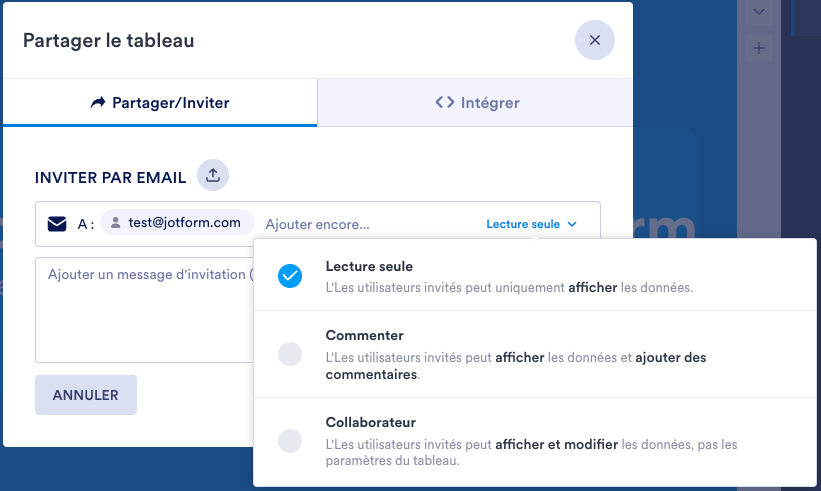Click the plus icon behind the dialog
The height and width of the screenshot is (491, 821).
[759, 47]
